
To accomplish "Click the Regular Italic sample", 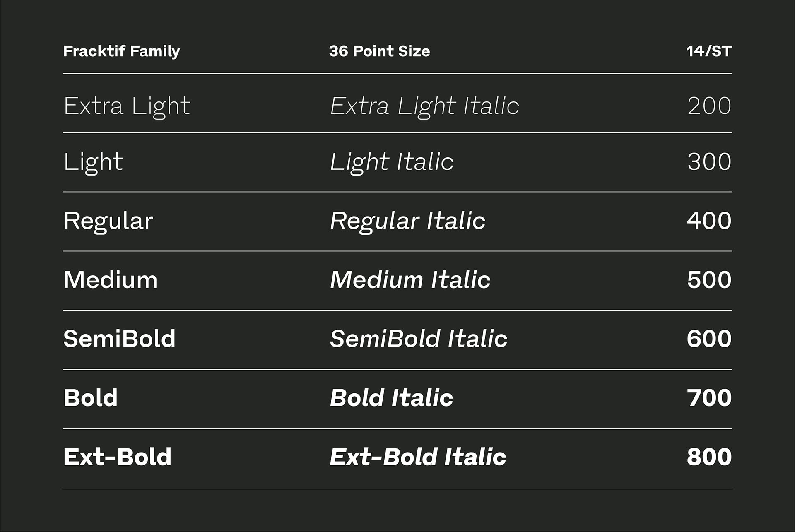I will [x=407, y=221].
